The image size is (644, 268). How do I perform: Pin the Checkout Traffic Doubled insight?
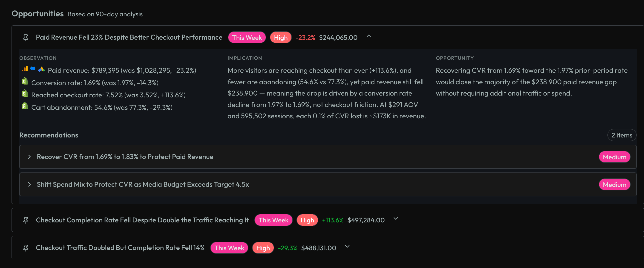tap(26, 248)
